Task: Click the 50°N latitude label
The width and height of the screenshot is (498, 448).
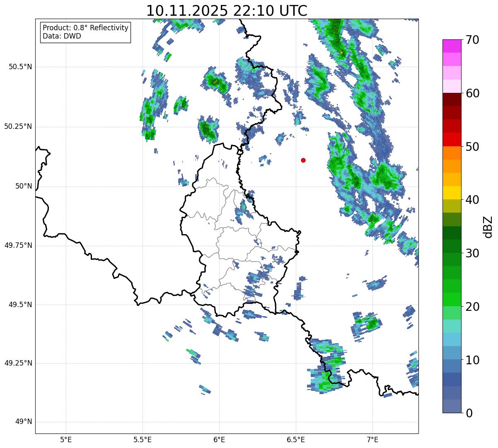Action: (x=24, y=186)
